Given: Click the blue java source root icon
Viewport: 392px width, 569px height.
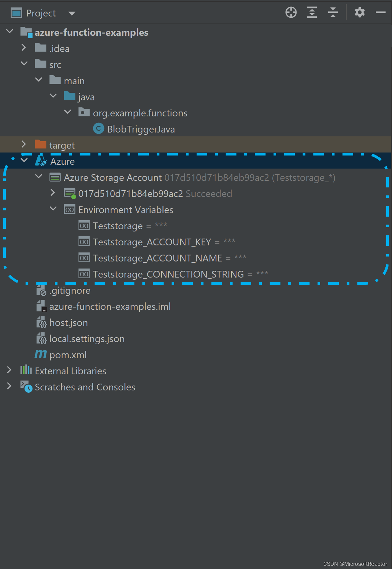Looking at the screenshot, I should pyautogui.click(x=69, y=96).
